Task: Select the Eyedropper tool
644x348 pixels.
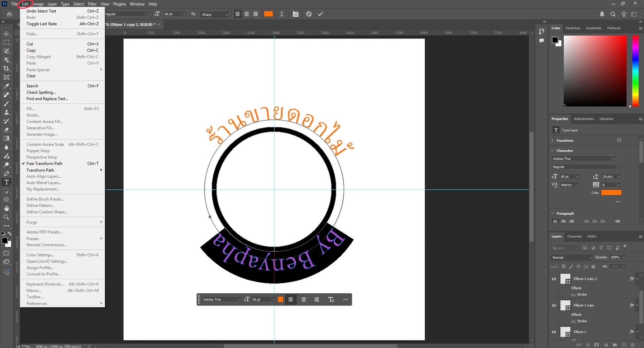Action: click(6, 86)
